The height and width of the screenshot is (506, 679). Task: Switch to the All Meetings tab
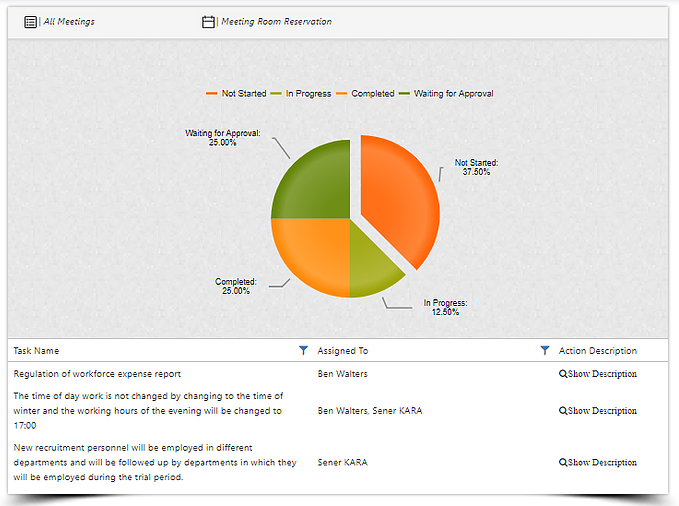point(69,21)
